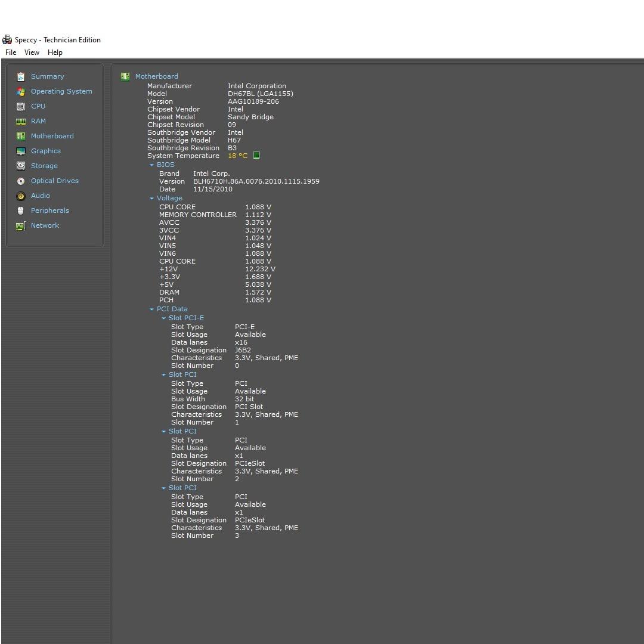The width and height of the screenshot is (644, 644).
Task: Click the Motherboard heading icon in main panel
Action: [125, 76]
